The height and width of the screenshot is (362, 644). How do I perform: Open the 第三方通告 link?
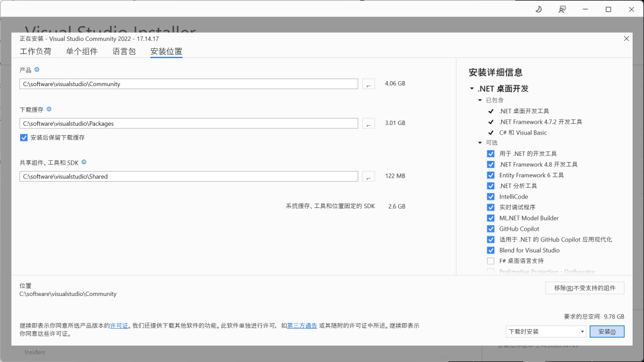tap(302, 326)
